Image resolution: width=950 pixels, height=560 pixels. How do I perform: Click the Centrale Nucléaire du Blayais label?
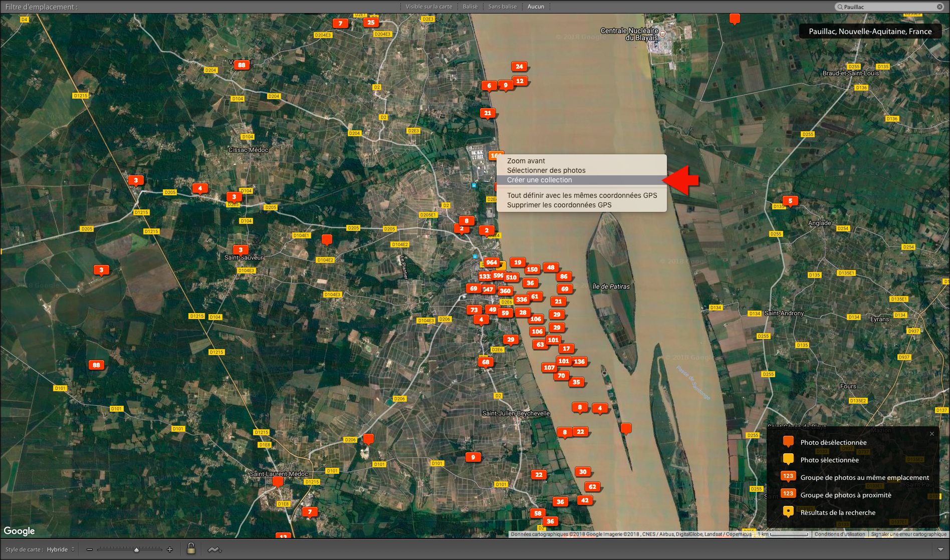[629, 34]
